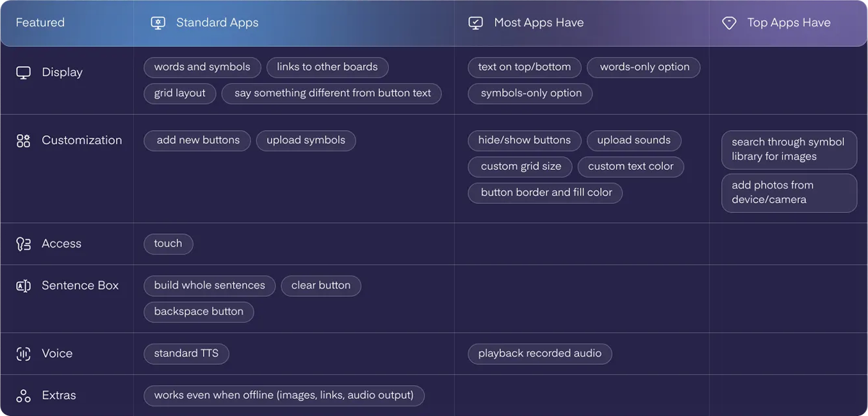Screen dimensions: 868x416
Task: Click the "playback recorded audio" pill
Action: 539,353
